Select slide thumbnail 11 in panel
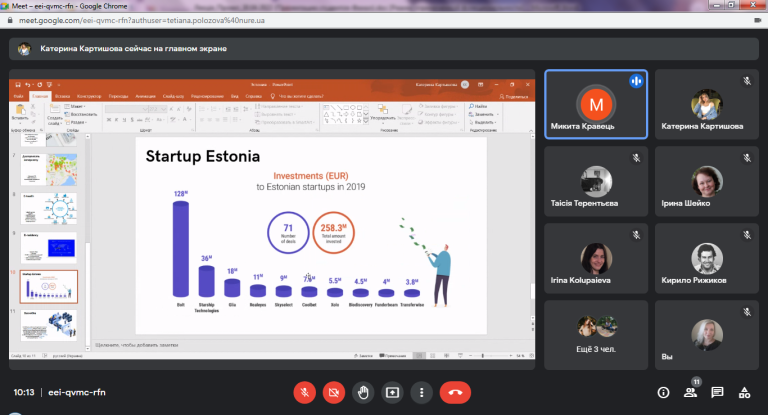 click(x=48, y=325)
